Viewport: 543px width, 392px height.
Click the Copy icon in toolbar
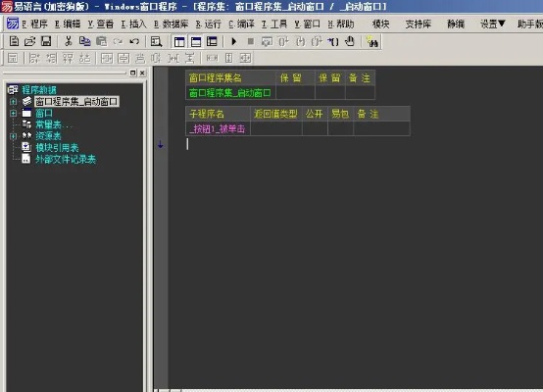pyautogui.click(x=85, y=41)
